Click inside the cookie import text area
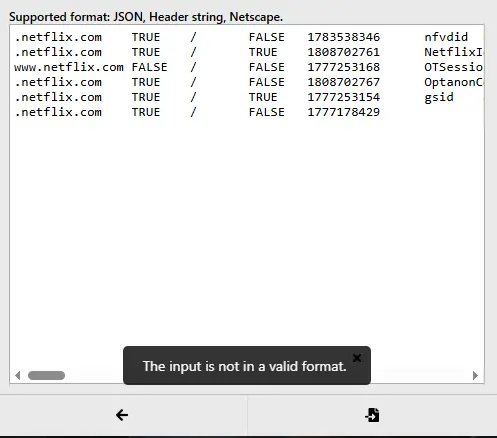497x438 pixels. pyautogui.click(x=247, y=204)
